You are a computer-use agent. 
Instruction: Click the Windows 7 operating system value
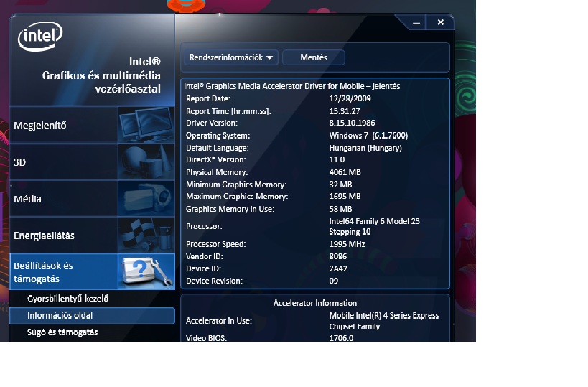[x=368, y=136]
